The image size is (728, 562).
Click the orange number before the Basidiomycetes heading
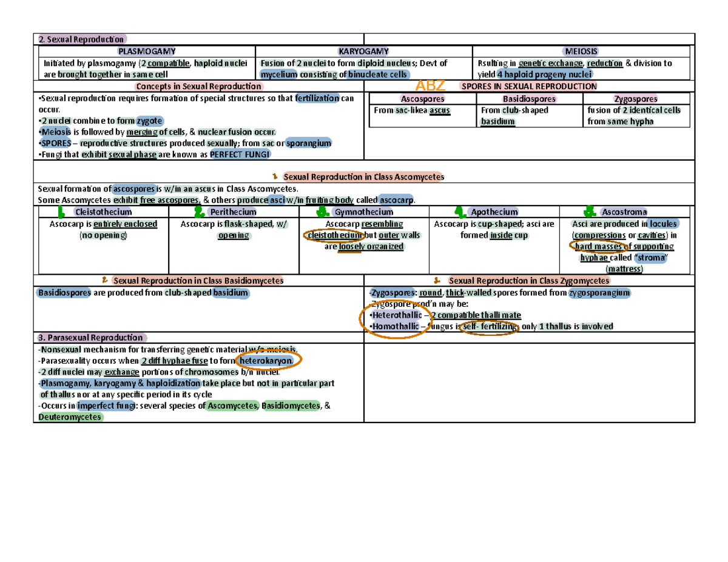[106, 280]
